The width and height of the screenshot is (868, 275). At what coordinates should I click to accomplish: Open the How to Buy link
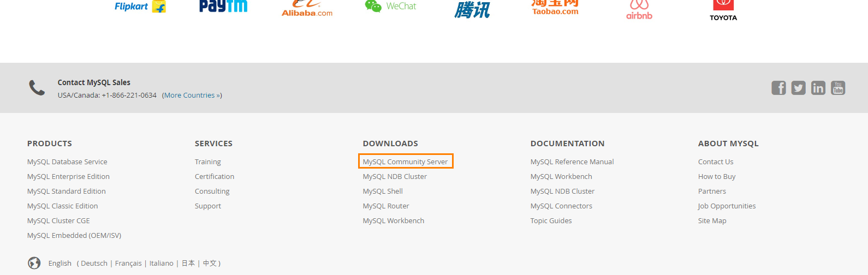click(717, 176)
